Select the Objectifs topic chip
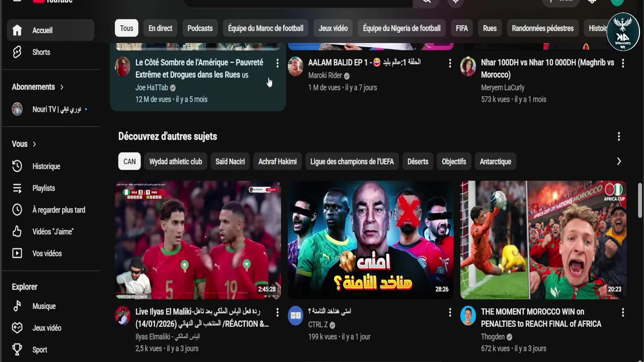Viewport: 644px width, 362px height. [x=454, y=161]
